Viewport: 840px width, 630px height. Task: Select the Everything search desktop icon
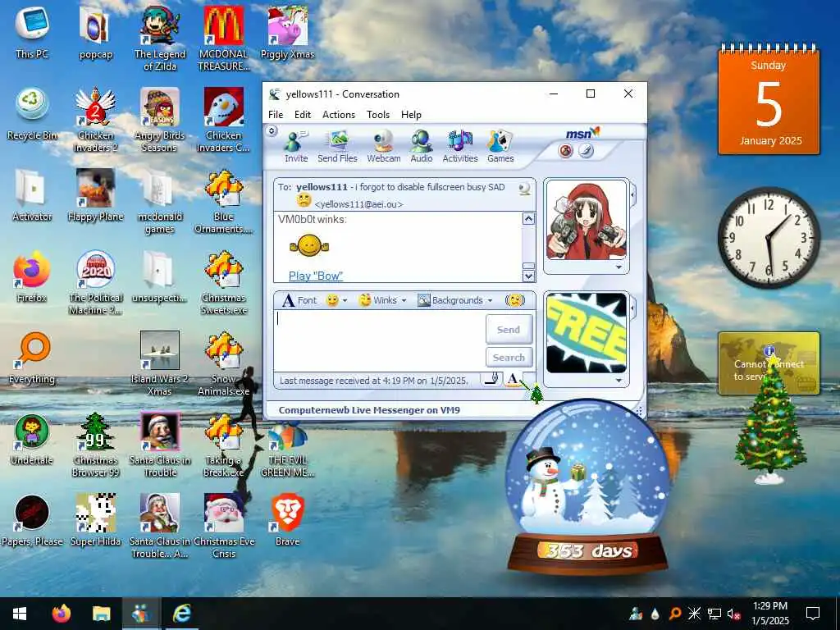click(x=32, y=358)
